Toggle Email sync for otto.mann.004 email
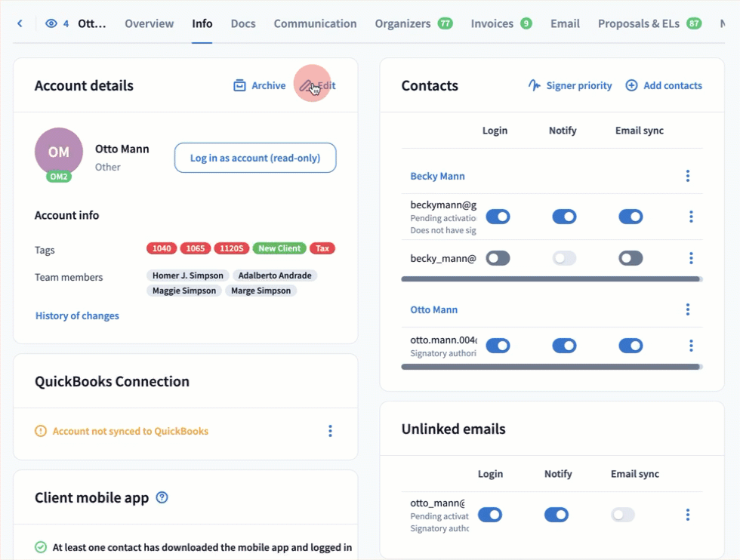Screen dimensions: 740x560 tap(631, 346)
